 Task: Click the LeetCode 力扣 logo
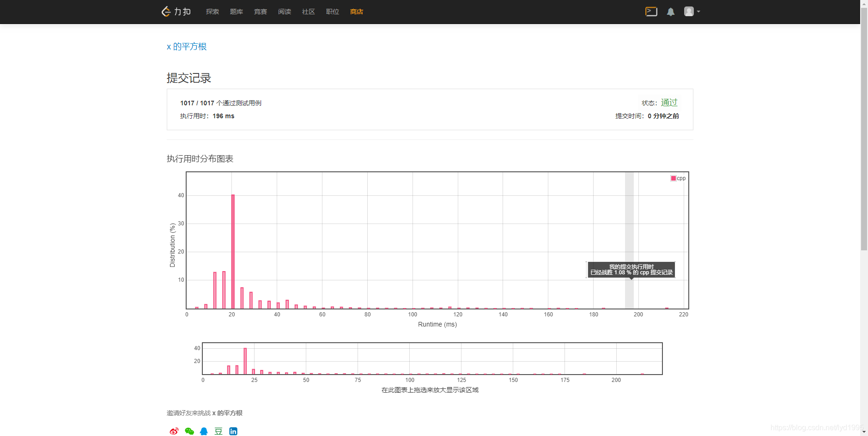[x=176, y=12]
